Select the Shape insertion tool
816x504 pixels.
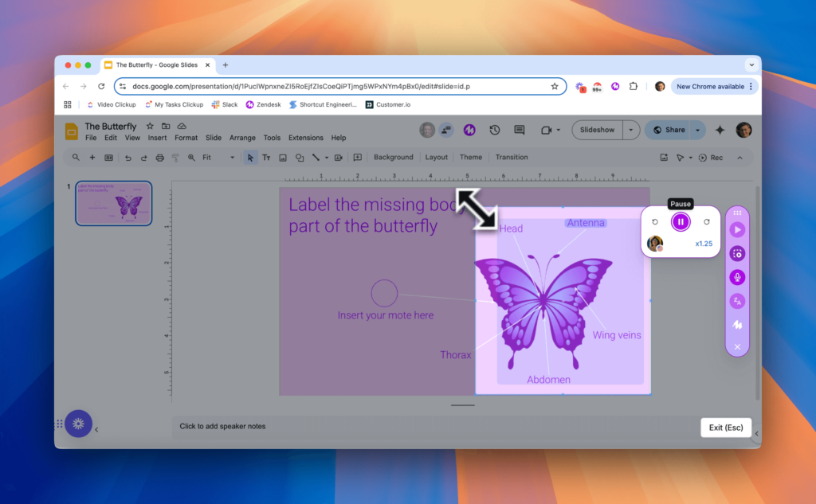coord(299,157)
